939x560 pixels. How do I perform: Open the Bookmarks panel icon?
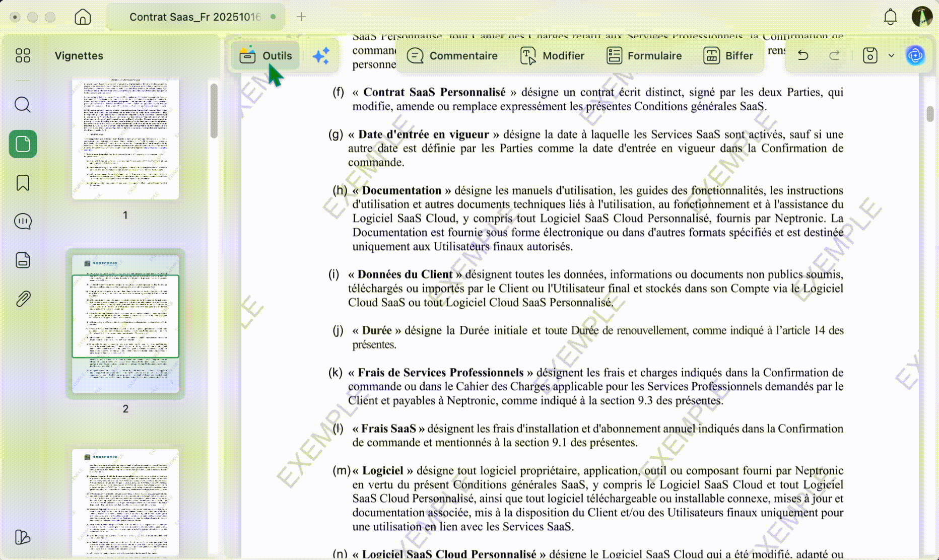pos(23,183)
